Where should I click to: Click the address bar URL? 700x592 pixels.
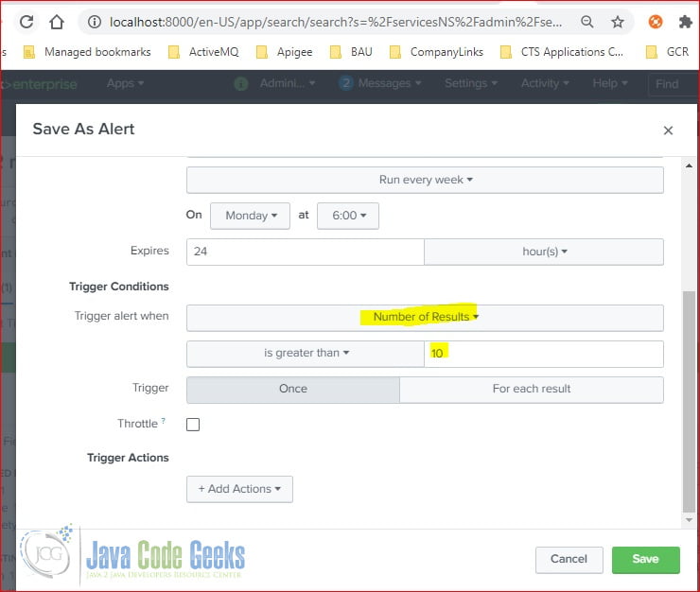[x=336, y=22]
